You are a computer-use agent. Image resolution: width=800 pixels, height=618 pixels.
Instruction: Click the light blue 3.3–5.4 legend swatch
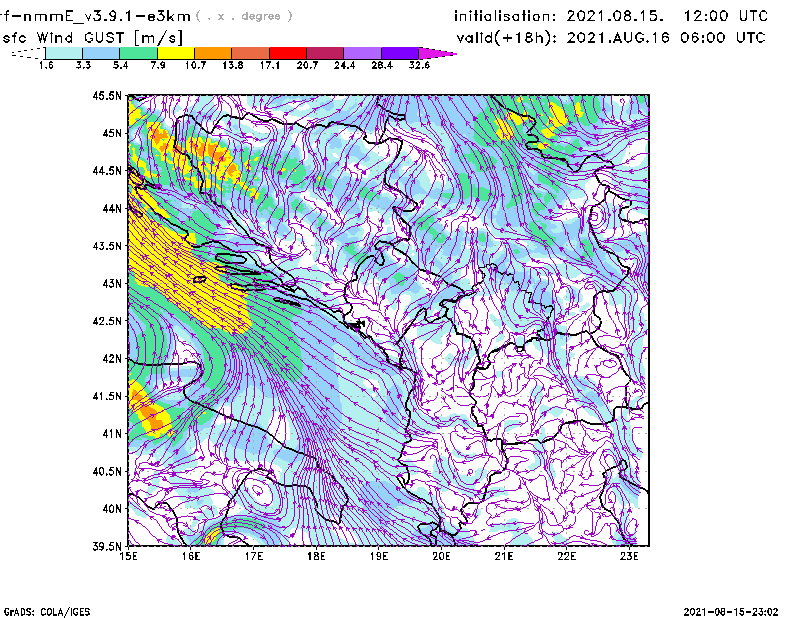pos(101,53)
